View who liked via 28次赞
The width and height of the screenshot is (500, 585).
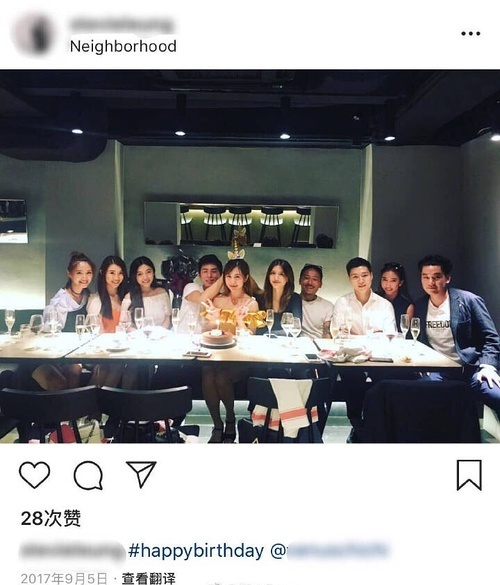(51, 518)
